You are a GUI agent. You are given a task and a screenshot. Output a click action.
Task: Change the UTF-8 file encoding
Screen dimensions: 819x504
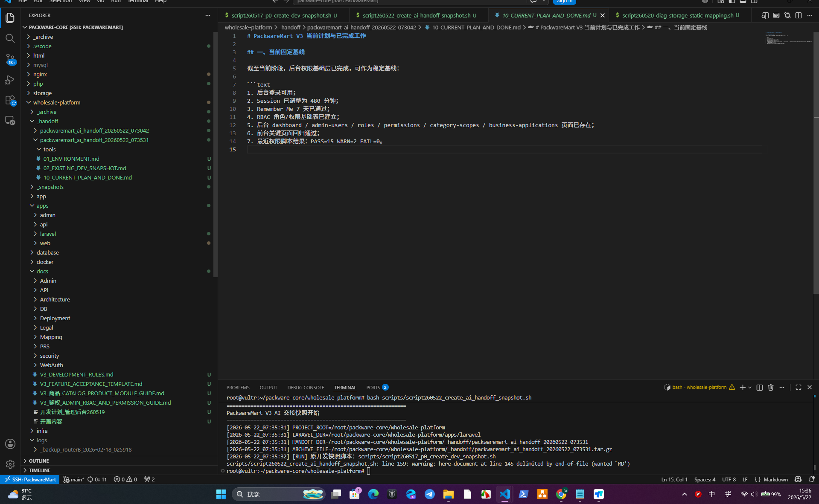[x=729, y=479]
